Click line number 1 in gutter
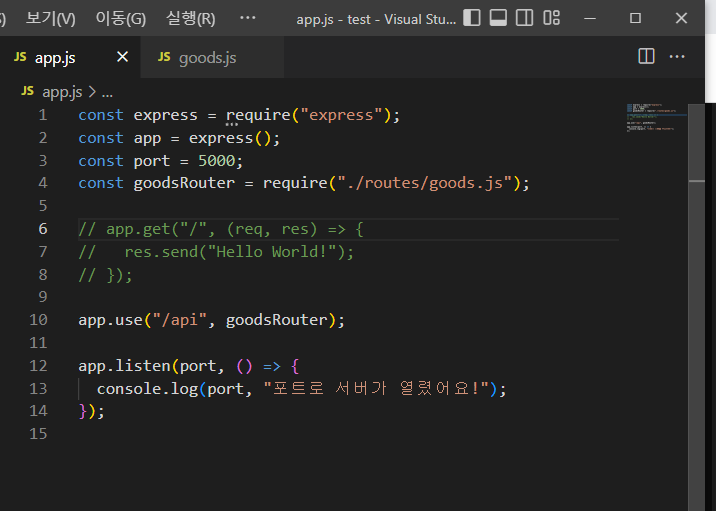Image resolution: width=716 pixels, height=511 pixels. [43, 115]
